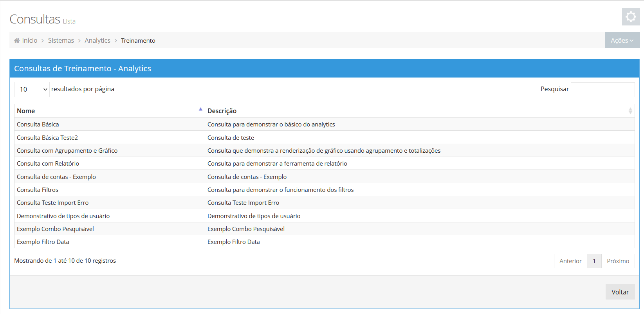This screenshot has height=314, width=644.
Task: Click the home icon in breadcrumb
Action: click(x=17, y=40)
